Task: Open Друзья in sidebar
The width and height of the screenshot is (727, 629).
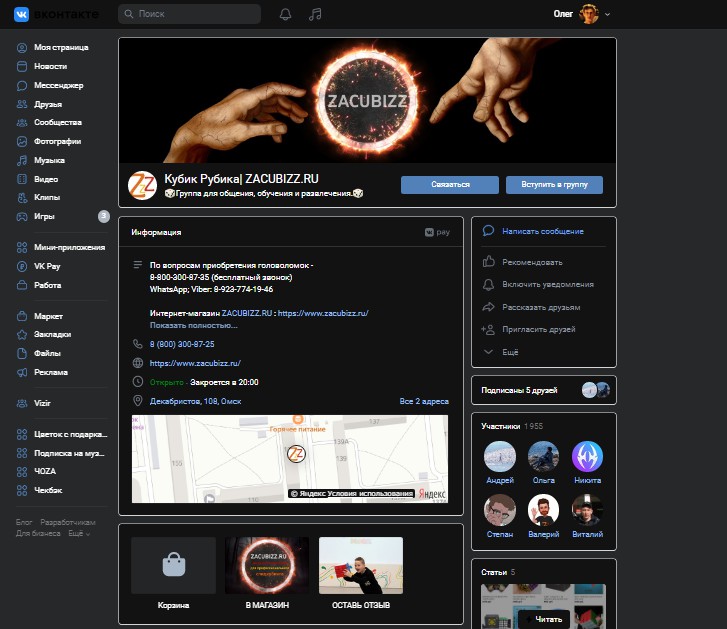Action: coord(48,104)
